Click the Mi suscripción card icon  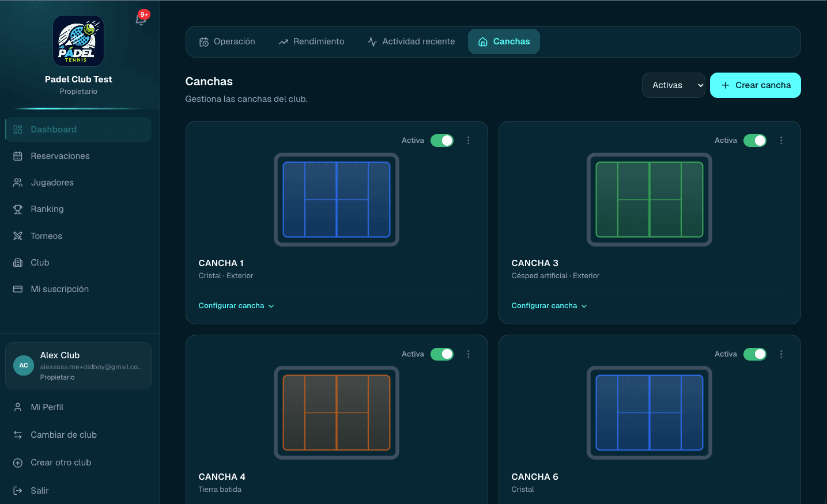pos(18,289)
